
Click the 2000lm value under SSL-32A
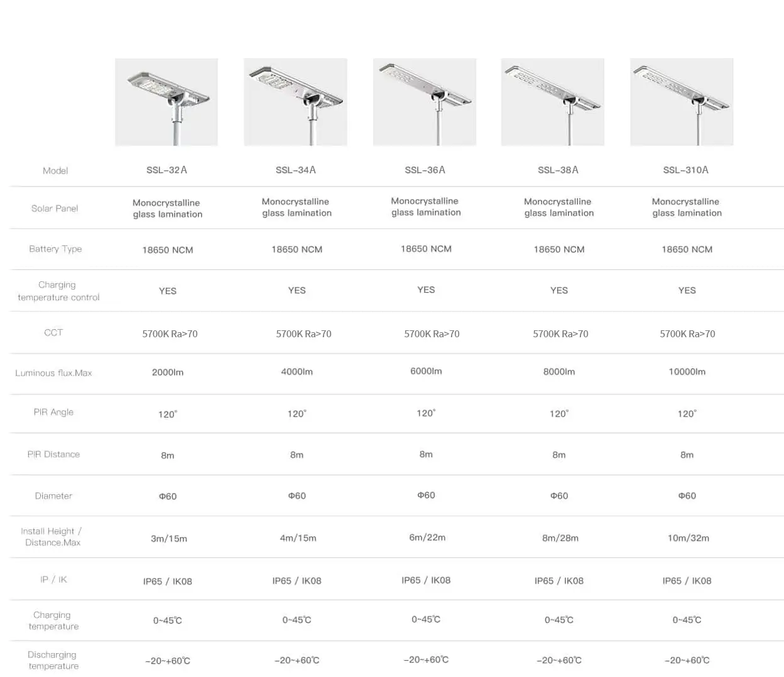[168, 372]
